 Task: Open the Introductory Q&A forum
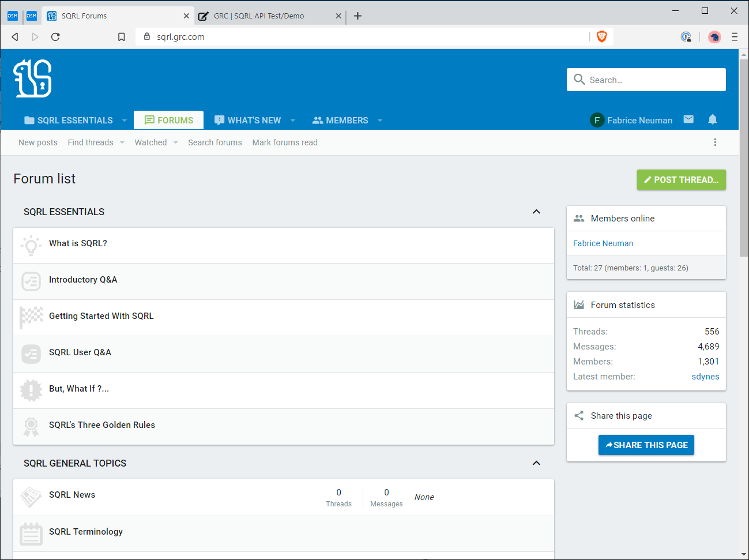click(x=83, y=280)
